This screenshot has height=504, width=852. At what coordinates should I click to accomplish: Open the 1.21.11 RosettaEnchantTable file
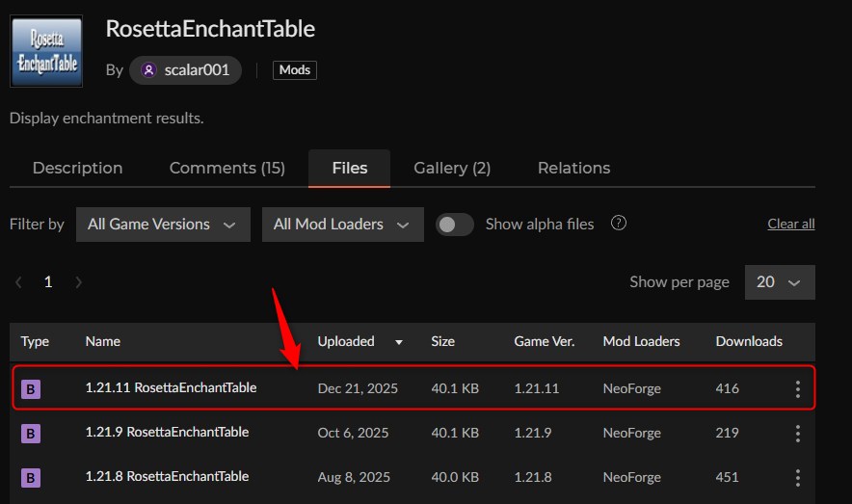click(x=172, y=388)
